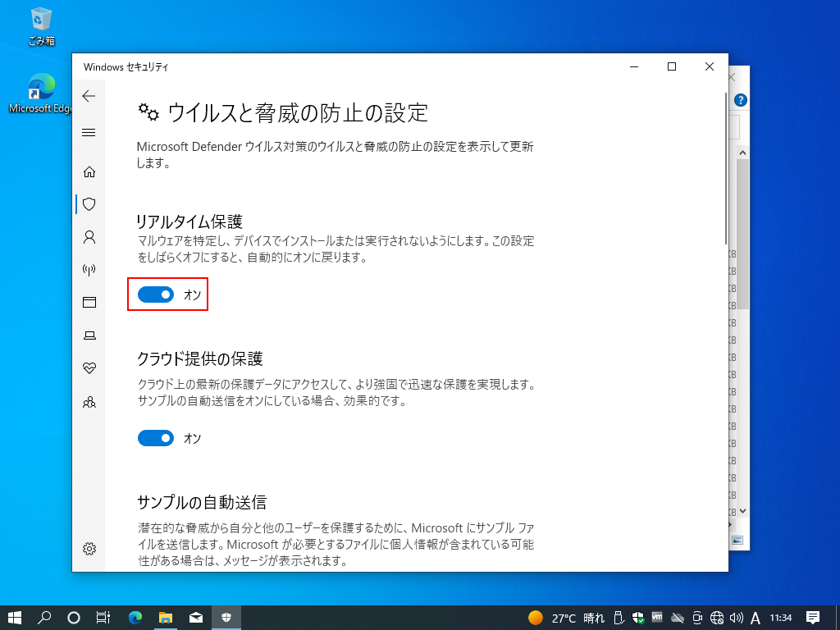Go back using the back arrow
Viewport: 840px width, 630px height.
point(89,96)
